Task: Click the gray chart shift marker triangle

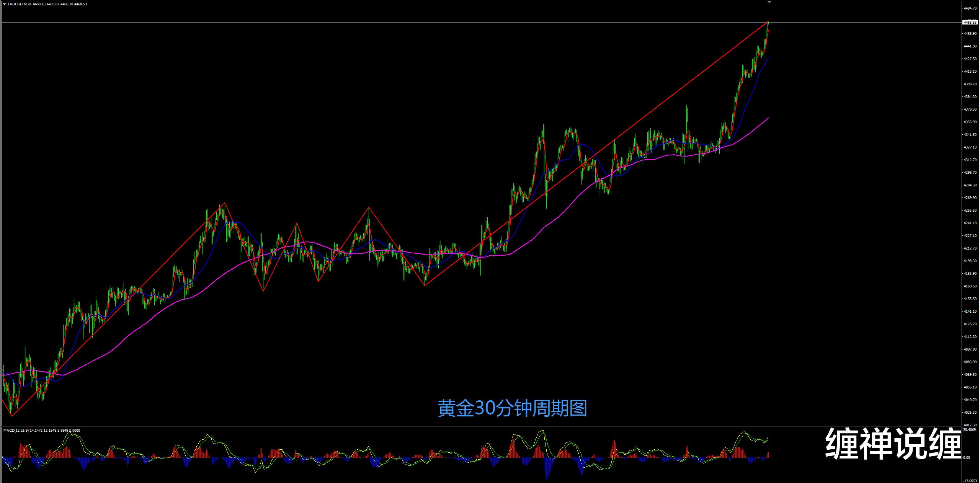Action: point(769,2)
